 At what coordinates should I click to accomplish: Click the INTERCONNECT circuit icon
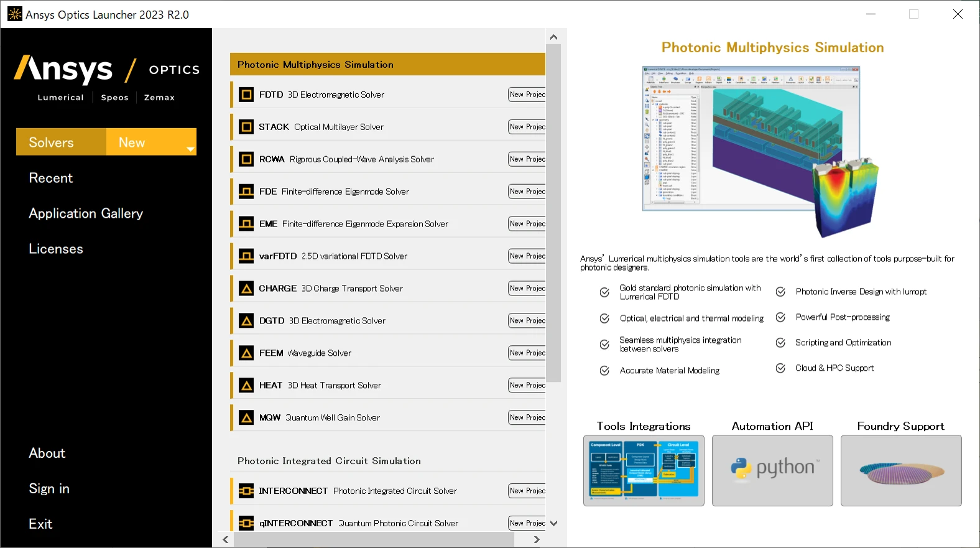pos(246,491)
